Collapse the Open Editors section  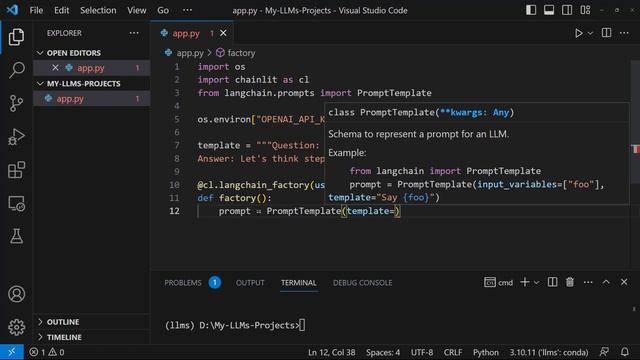[x=73, y=53]
